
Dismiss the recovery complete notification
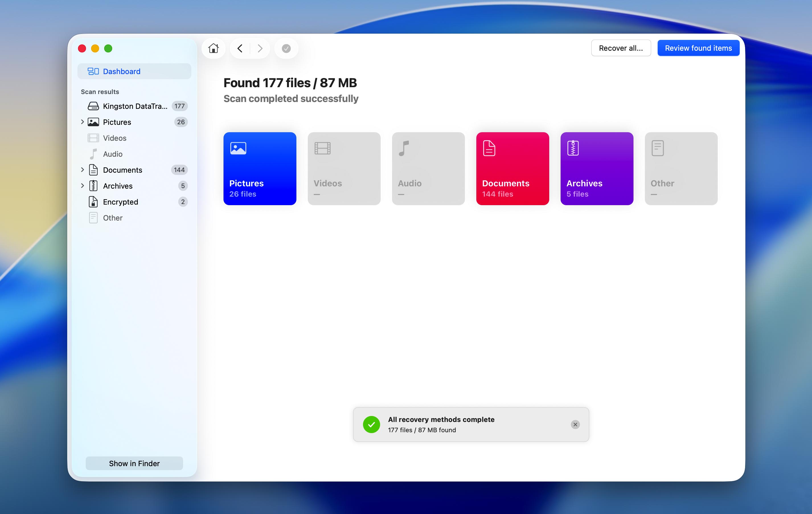pos(575,424)
